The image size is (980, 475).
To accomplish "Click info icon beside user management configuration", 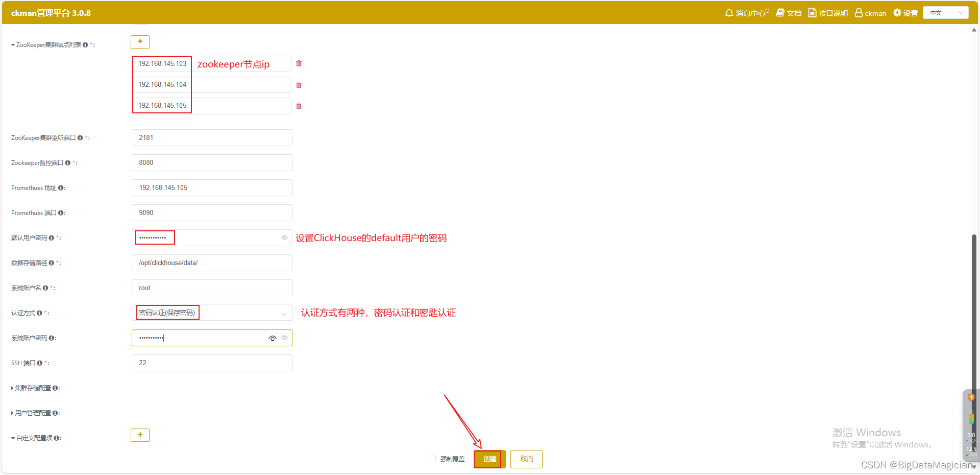I will point(55,413).
